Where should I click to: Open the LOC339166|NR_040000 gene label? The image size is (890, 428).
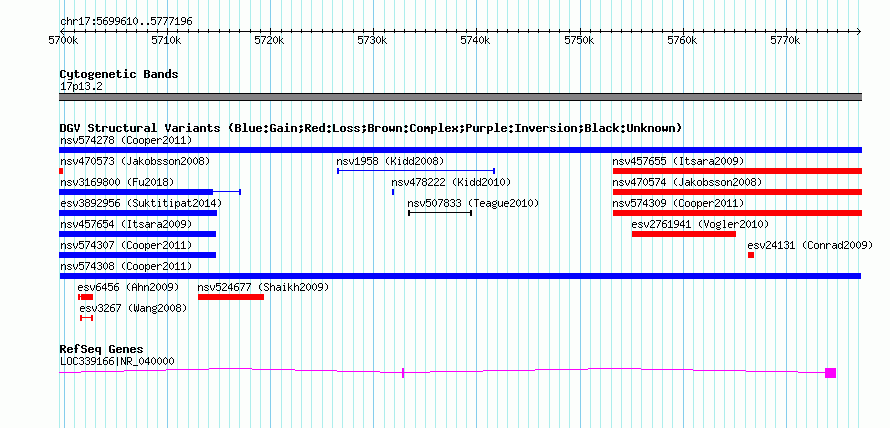pyautogui.click(x=117, y=362)
